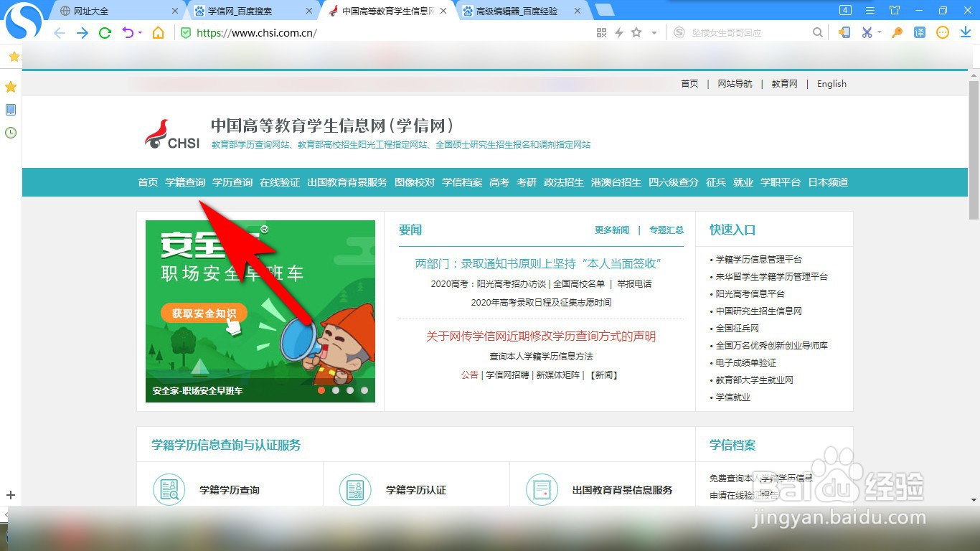Click the 学籍学历认证 service icon
The height and width of the screenshot is (551, 980).
(x=355, y=490)
